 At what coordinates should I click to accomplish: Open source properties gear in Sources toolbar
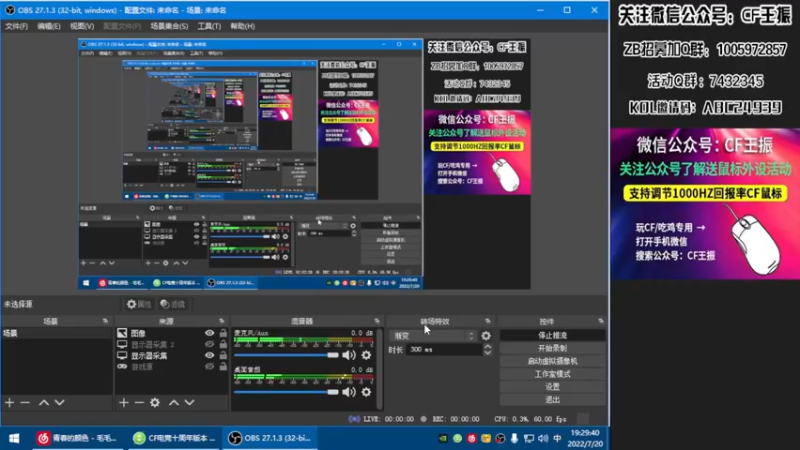[155, 403]
